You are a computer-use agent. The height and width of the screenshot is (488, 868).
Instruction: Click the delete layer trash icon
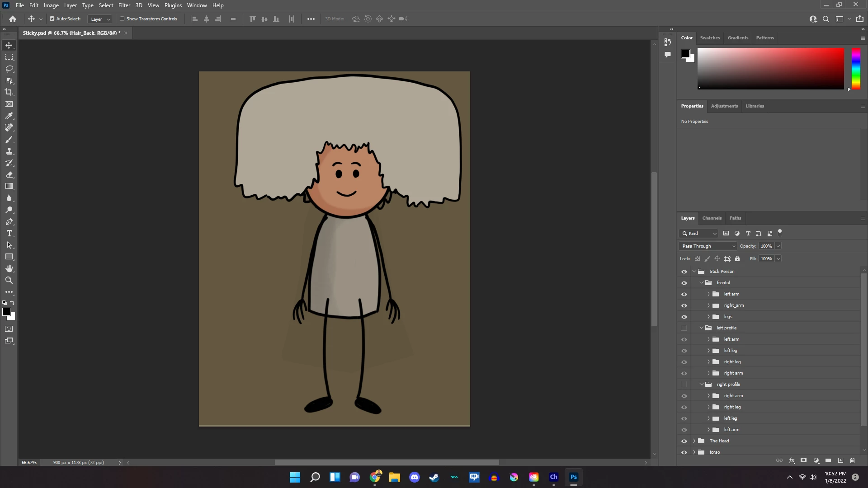pyautogui.click(x=852, y=460)
